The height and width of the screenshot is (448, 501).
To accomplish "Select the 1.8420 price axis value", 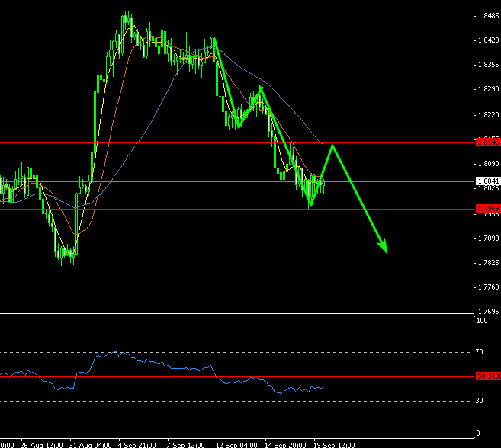I will (x=488, y=40).
